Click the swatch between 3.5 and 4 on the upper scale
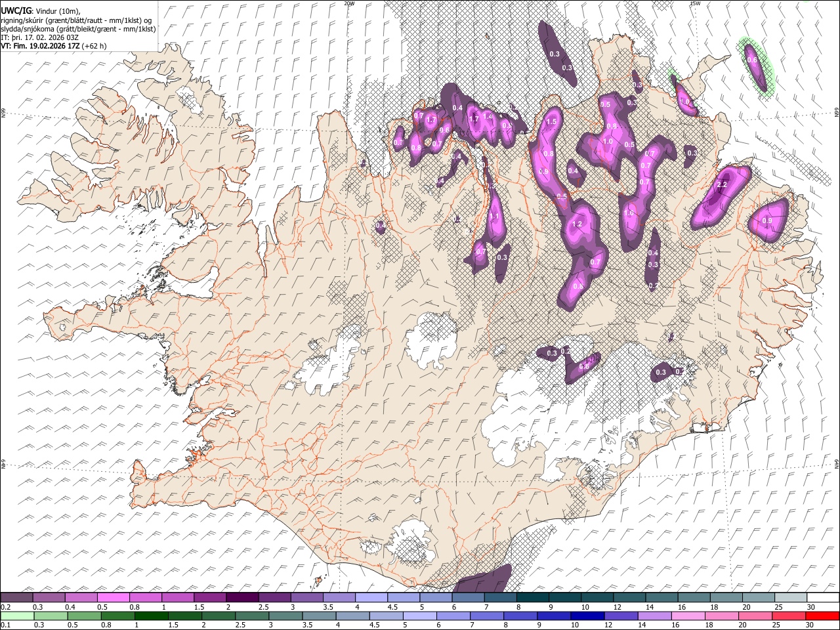The height and width of the screenshot is (630, 840). click(339, 597)
